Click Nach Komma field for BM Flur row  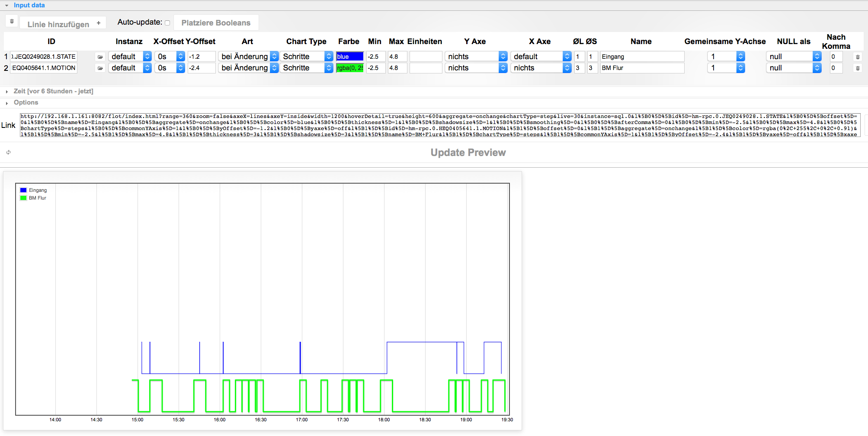click(836, 68)
